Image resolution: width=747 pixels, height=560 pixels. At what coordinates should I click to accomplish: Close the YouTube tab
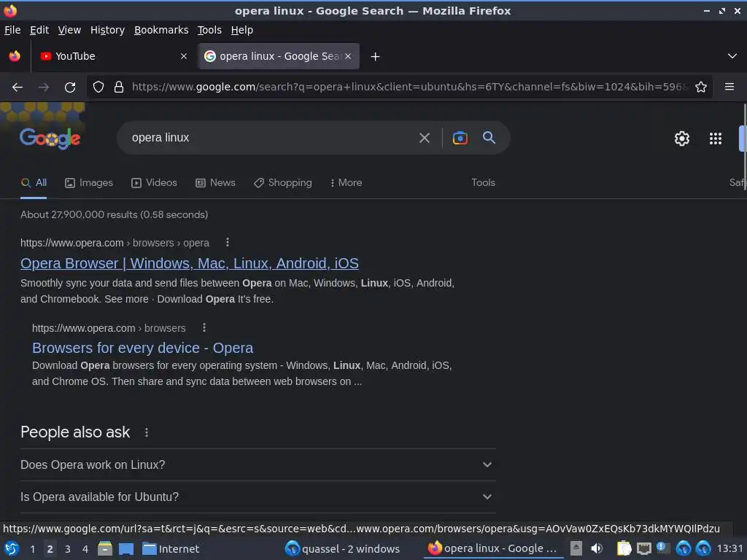[x=184, y=56]
